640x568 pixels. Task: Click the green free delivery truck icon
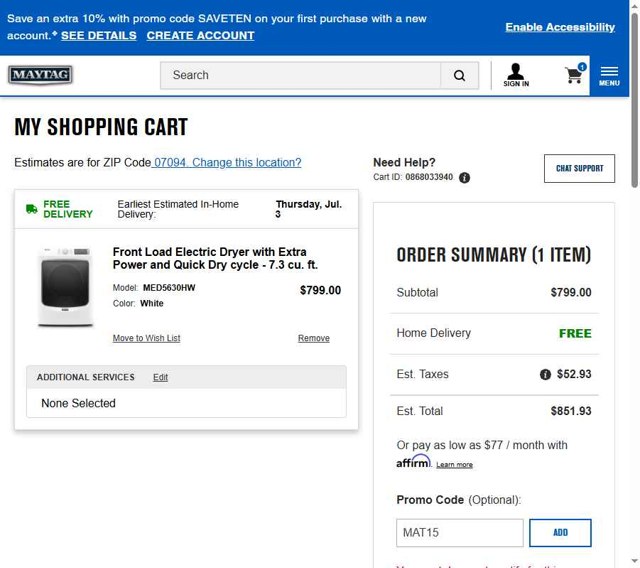click(32, 209)
